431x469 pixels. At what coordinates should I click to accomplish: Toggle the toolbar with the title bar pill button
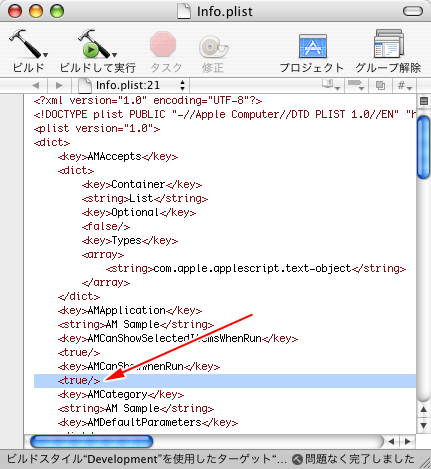click(413, 11)
